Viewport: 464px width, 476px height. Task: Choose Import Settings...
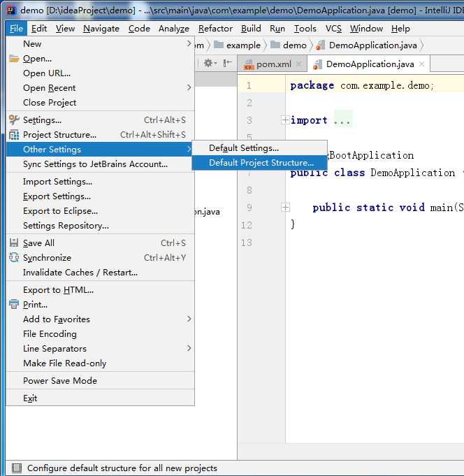click(100, 182)
